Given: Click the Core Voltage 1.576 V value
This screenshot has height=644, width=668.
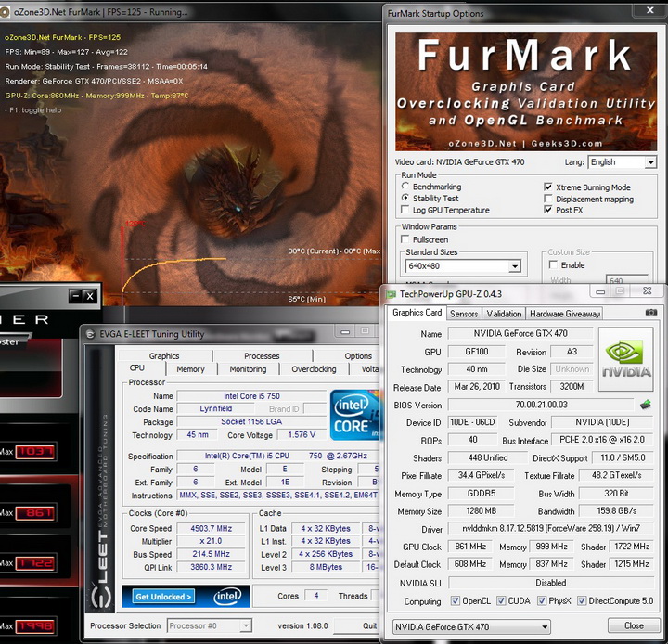Looking at the screenshot, I should [x=302, y=434].
